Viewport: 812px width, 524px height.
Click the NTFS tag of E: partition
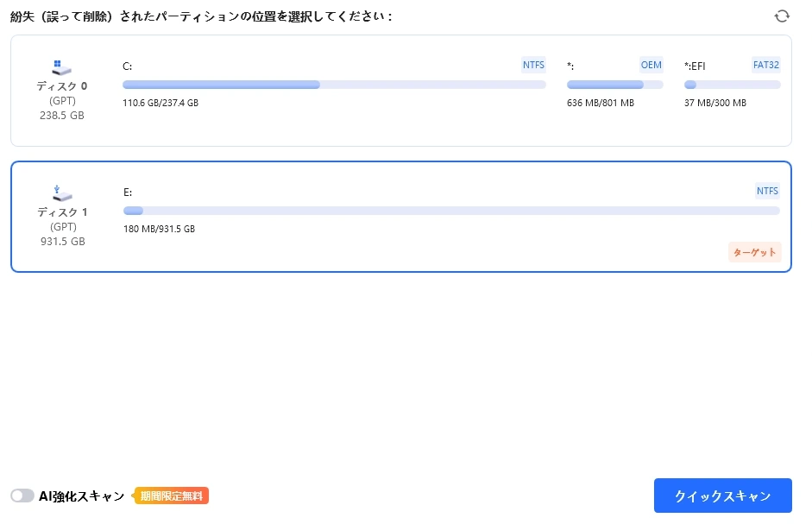click(767, 191)
